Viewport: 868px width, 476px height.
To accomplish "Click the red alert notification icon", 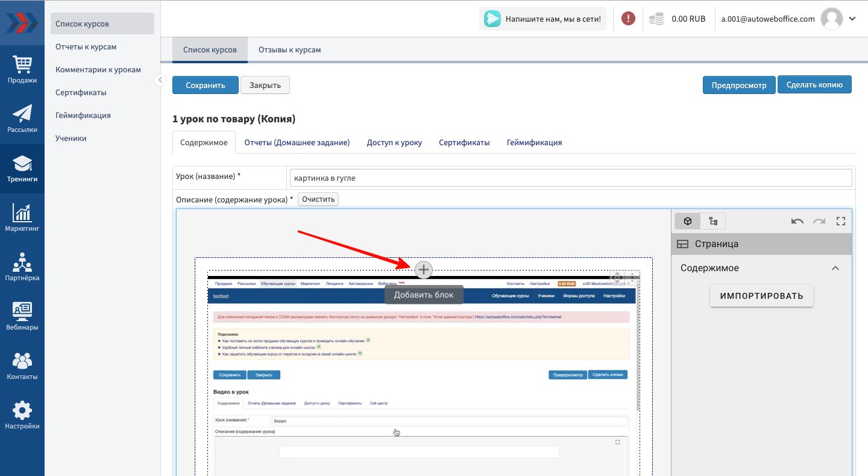I will coord(628,19).
